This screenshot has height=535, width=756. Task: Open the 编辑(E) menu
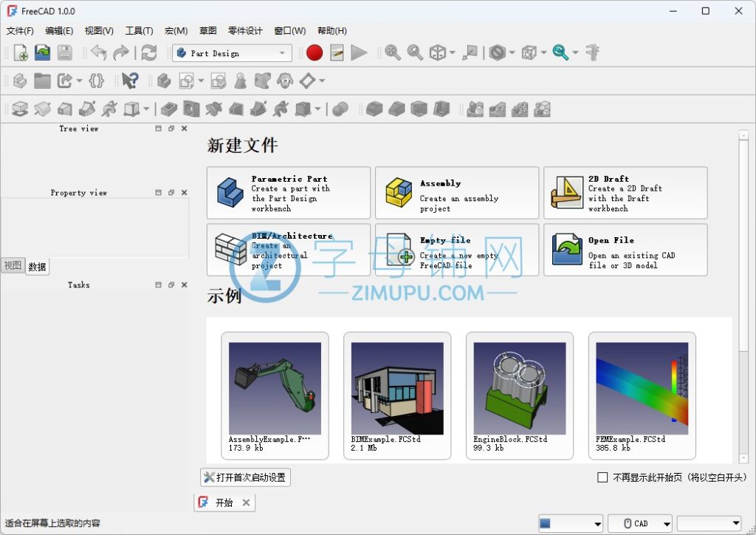pos(59,31)
